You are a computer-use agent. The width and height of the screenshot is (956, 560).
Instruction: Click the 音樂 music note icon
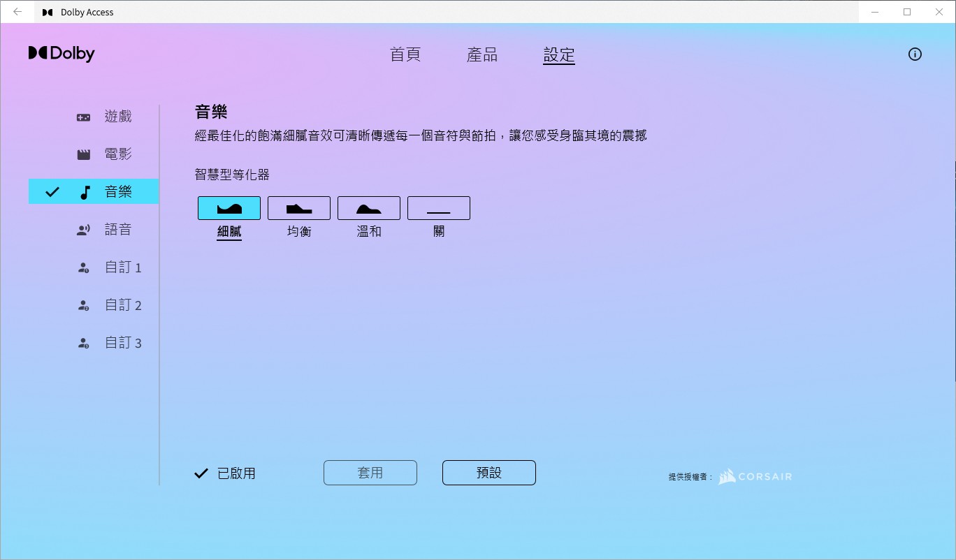tap(85, 192)
